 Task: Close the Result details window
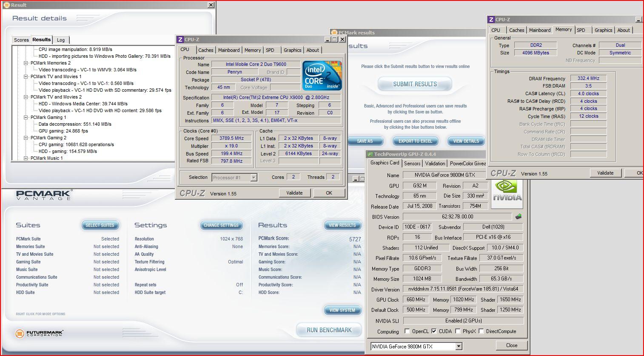pyautogui.click(x=211, y=5)
